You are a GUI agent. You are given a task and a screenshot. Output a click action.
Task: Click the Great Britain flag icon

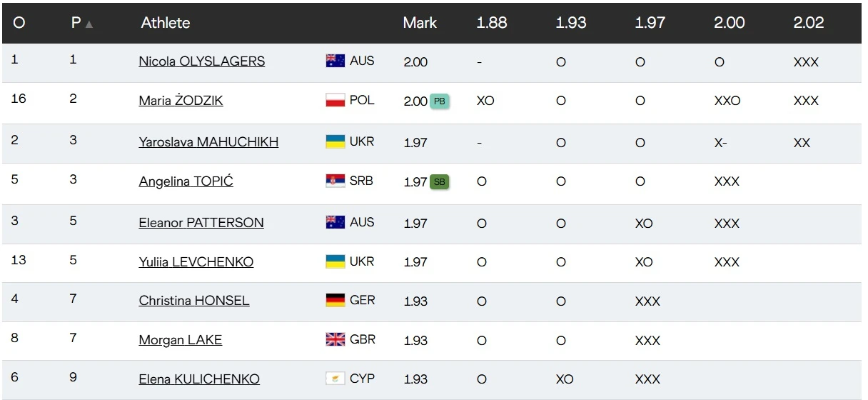tap(335, 339)
